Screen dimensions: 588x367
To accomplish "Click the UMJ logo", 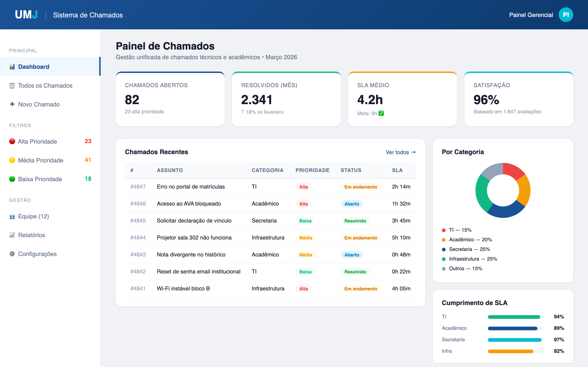I will [x=26, y=14].
